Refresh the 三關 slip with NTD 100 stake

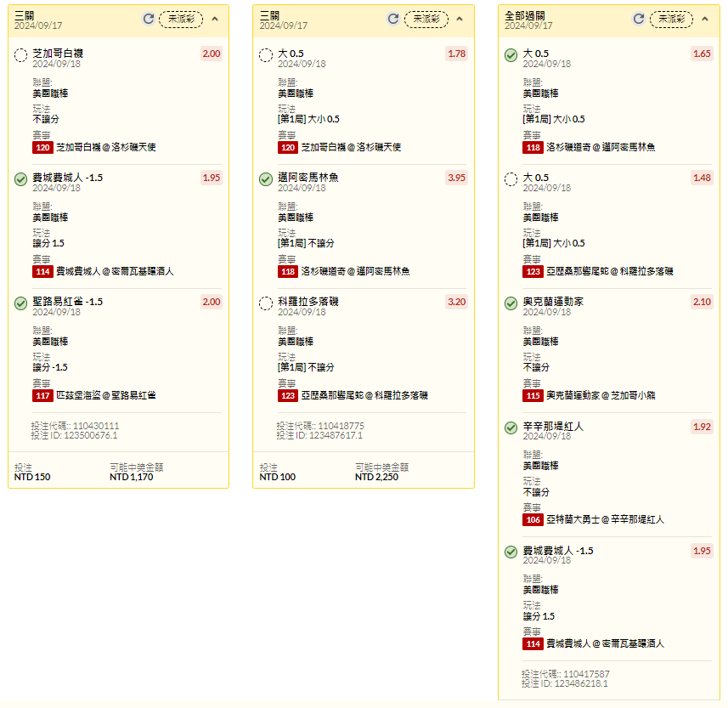tap(393, 19)
